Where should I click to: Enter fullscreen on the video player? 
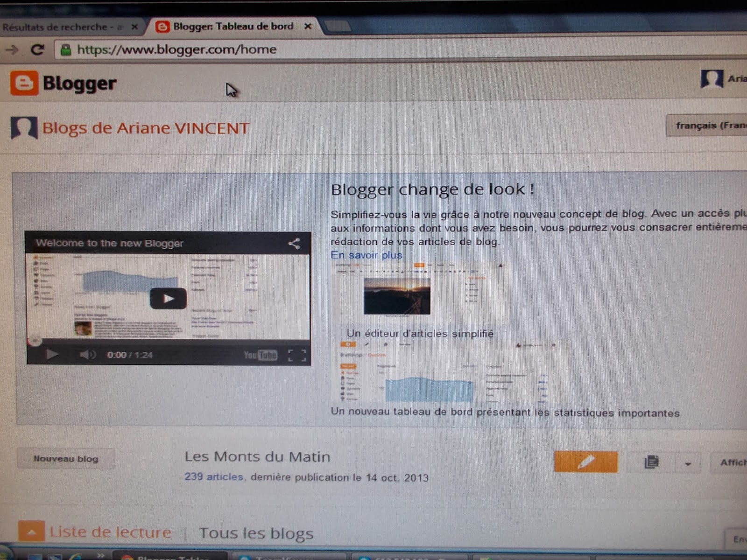pyautogui.click(x=297, y=356)
